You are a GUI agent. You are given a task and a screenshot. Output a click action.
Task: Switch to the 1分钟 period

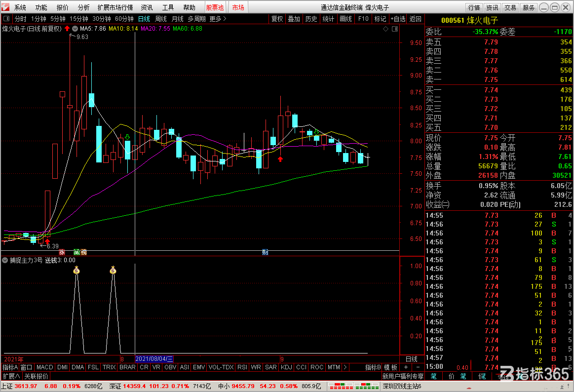click(x=38, y=19)
